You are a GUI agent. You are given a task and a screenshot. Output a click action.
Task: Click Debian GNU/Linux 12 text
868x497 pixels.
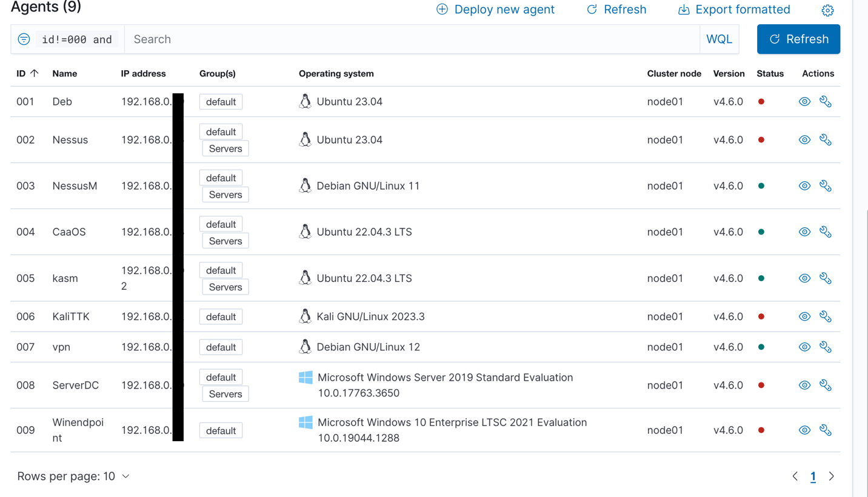[368, 347]
